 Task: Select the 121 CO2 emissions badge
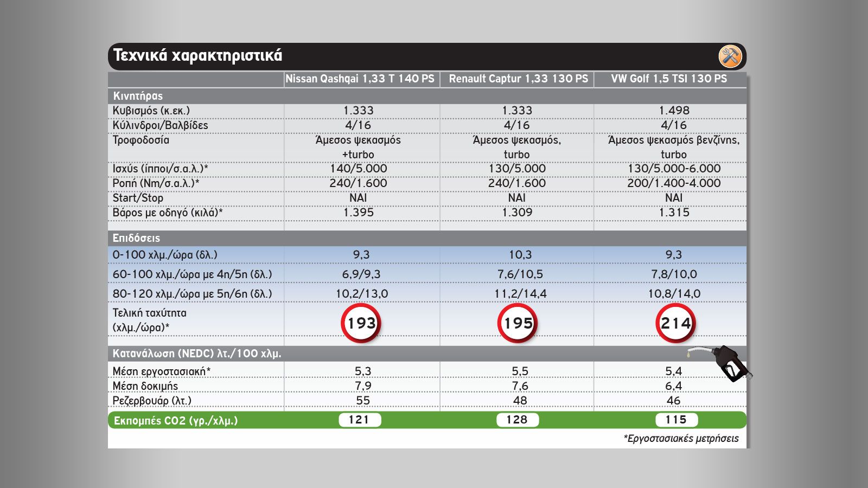(359, 420)
